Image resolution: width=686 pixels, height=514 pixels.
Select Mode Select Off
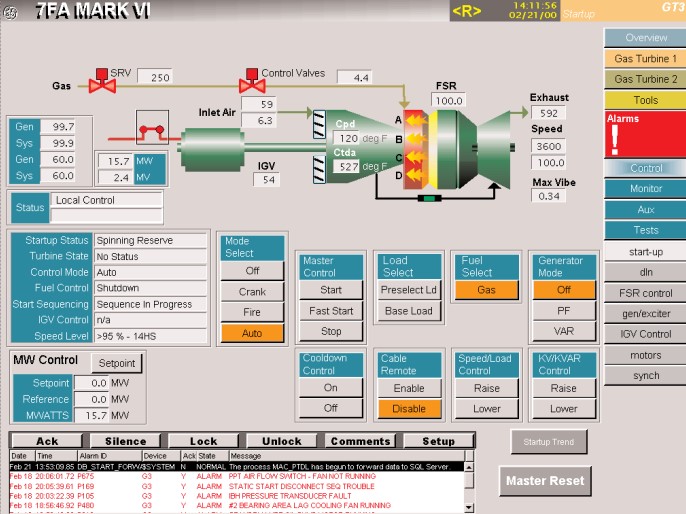point(252,271)
